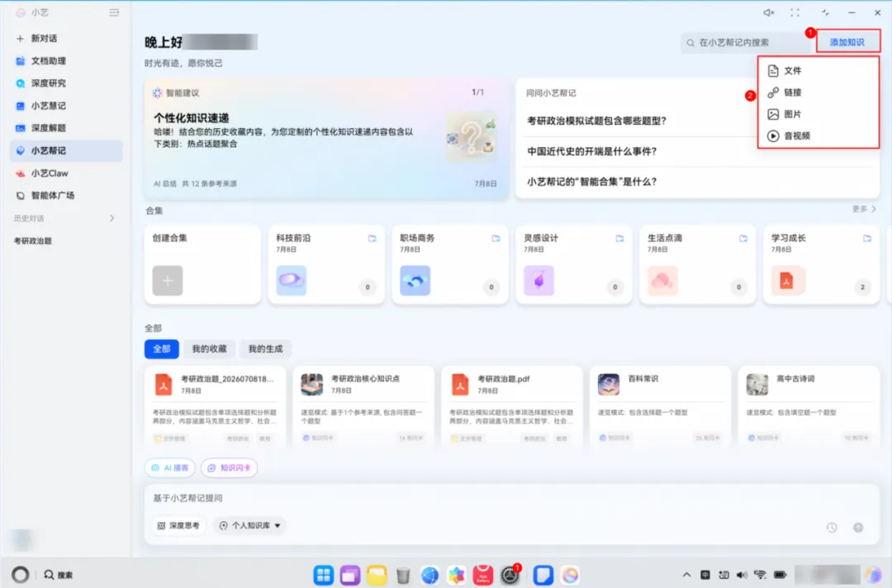This screenshot has width=892, height=588.
Task: Ask 考研政治模拟试题包含哪些题型？
Action: pos(597,121)
